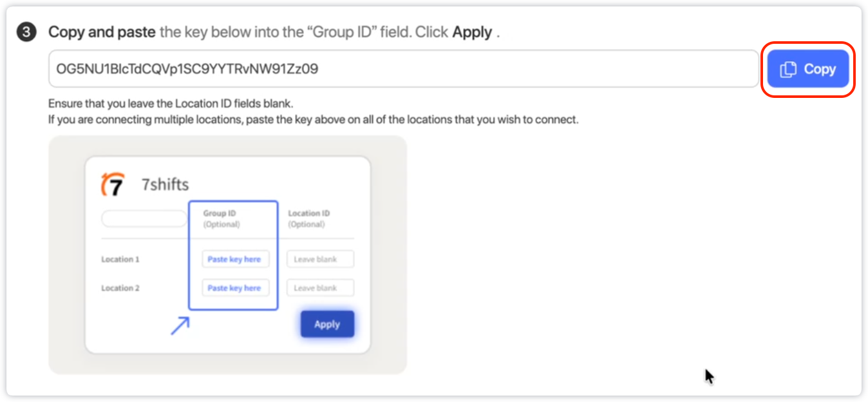The height and width of the screenshot is (402, 868).
Task: Click the key text field
Action: 403,69
